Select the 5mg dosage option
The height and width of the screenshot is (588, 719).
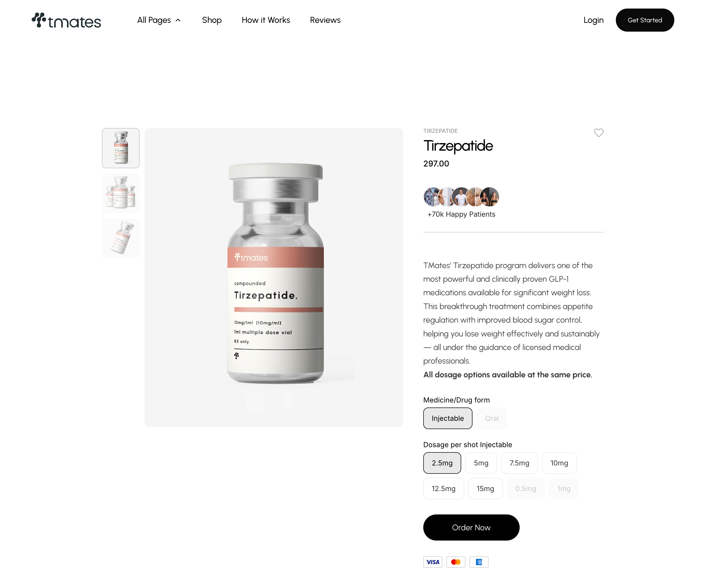pos(481,463)
